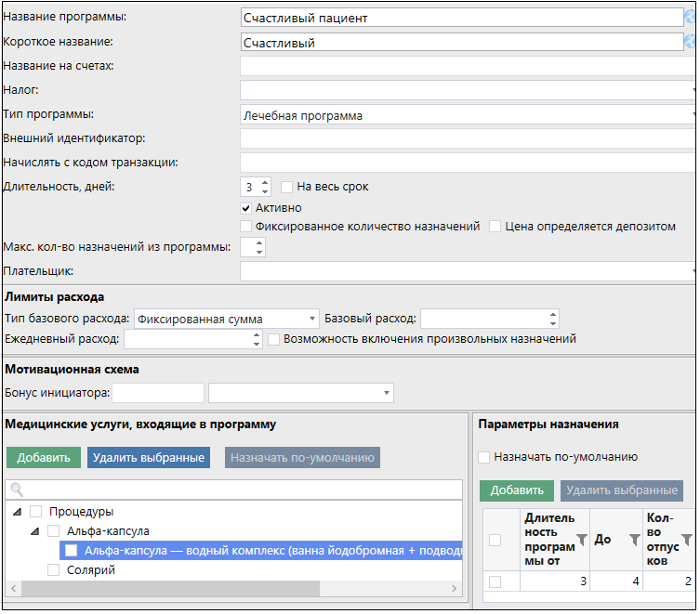Collapse the 'Процедуры' tree node
This screenshot has height=614, width=700.
pyautogui.click(x=16, y=512)
